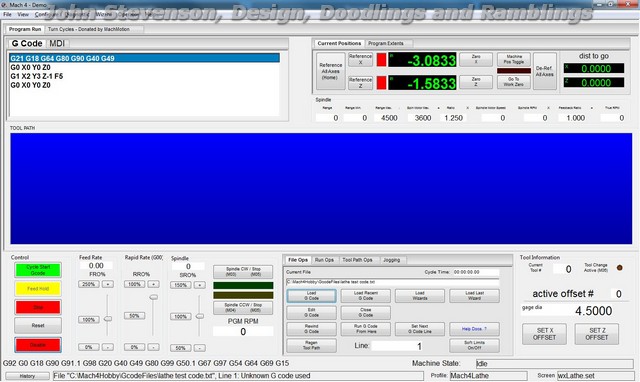Increase FRO% with plus button
The height and width of the screenshot is (382, 640).
pos(108,284)
